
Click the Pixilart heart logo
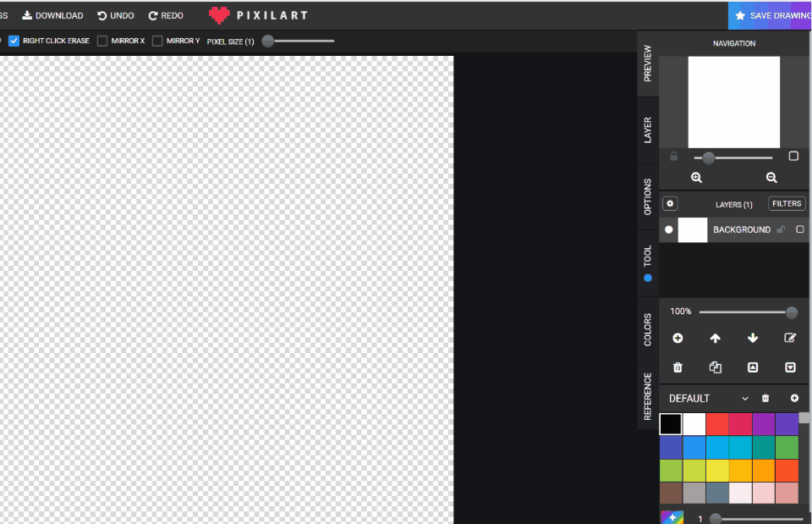[219, 15]
